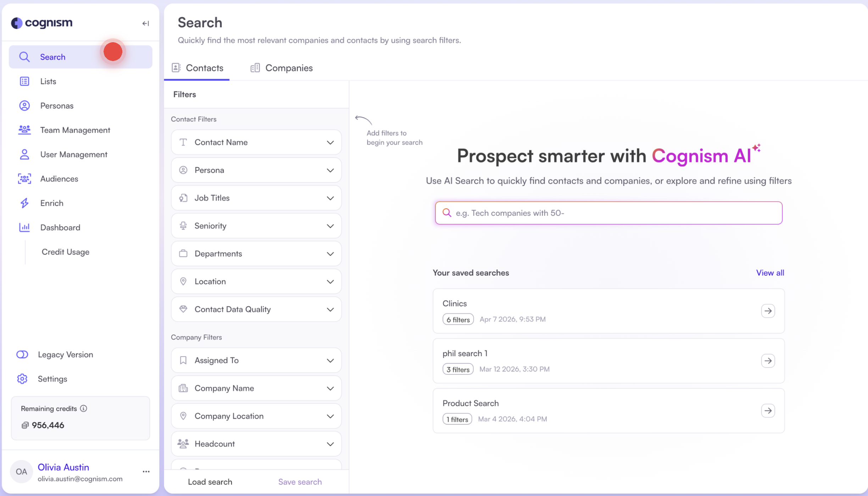The height and width of the screenshot is (496, 868).
Task: Open the Personas sidebar icon
Action: [x=24, y=106]
